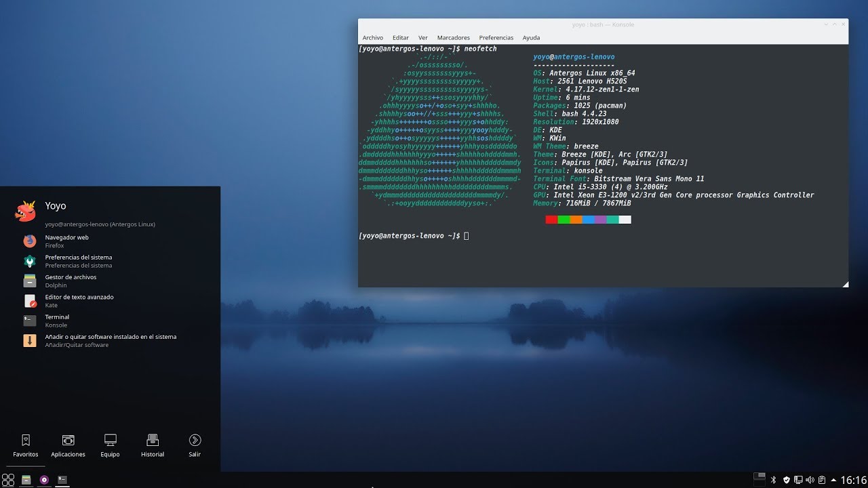Viewport: 868px width, 488px height.
Task: Open Firefox from the Navegador web entry
Action: [66, 241]
